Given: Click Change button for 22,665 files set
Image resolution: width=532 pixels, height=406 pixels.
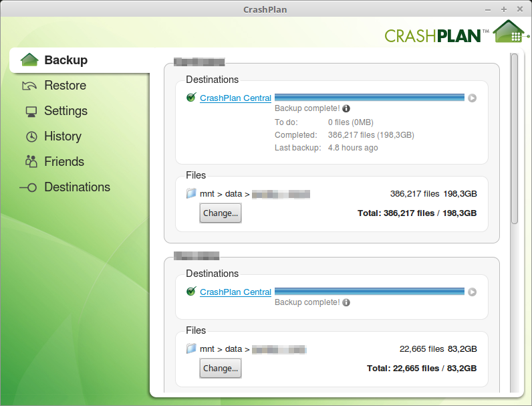Looking at the screenshot, I should pyautogui.click(x=221, y=369).
